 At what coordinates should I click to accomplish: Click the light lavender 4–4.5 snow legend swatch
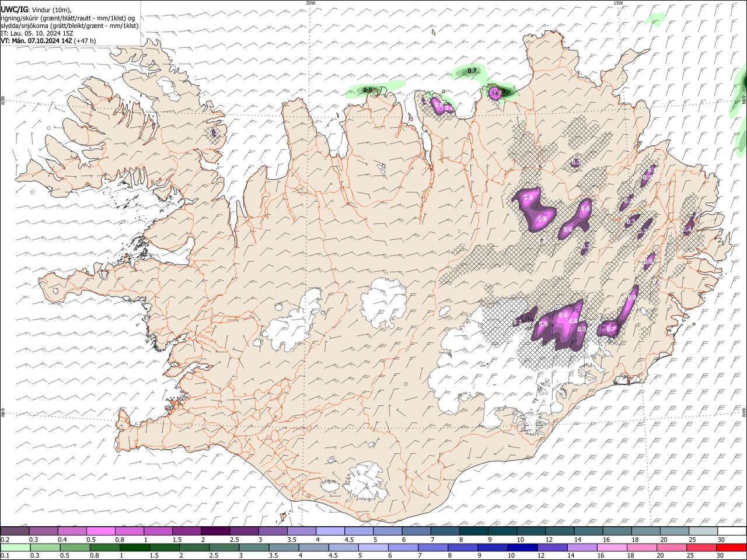pos(330,531)
